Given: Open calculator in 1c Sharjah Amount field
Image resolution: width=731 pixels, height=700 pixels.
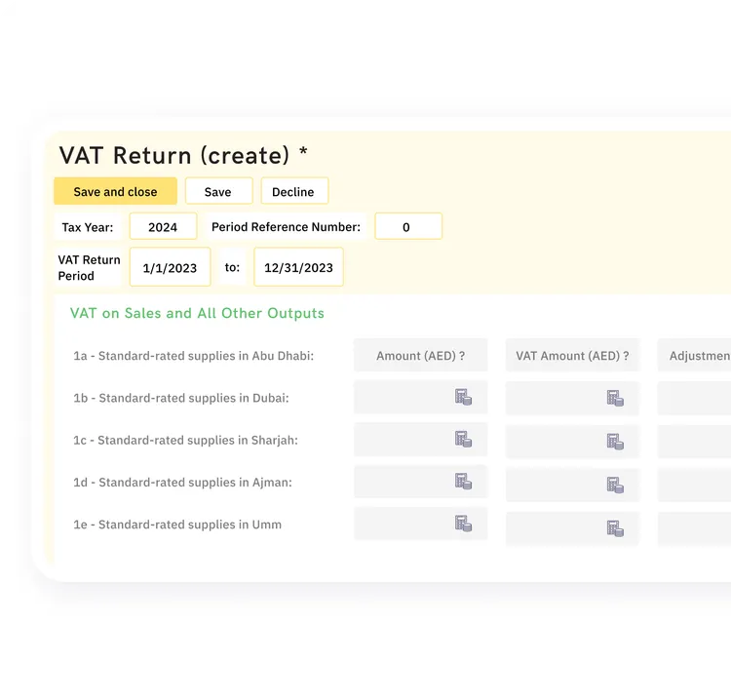Looking at the screenshot, I should 463,439.
